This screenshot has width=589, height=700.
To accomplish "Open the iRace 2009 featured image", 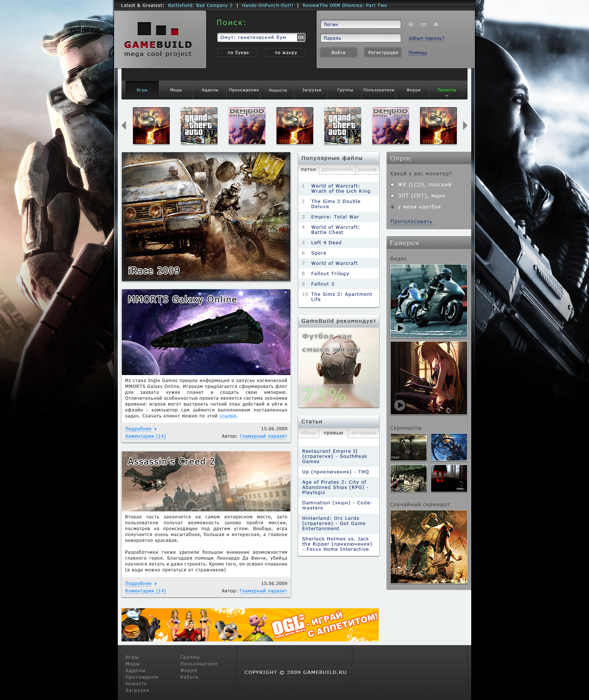I will [x=206, y=217].
